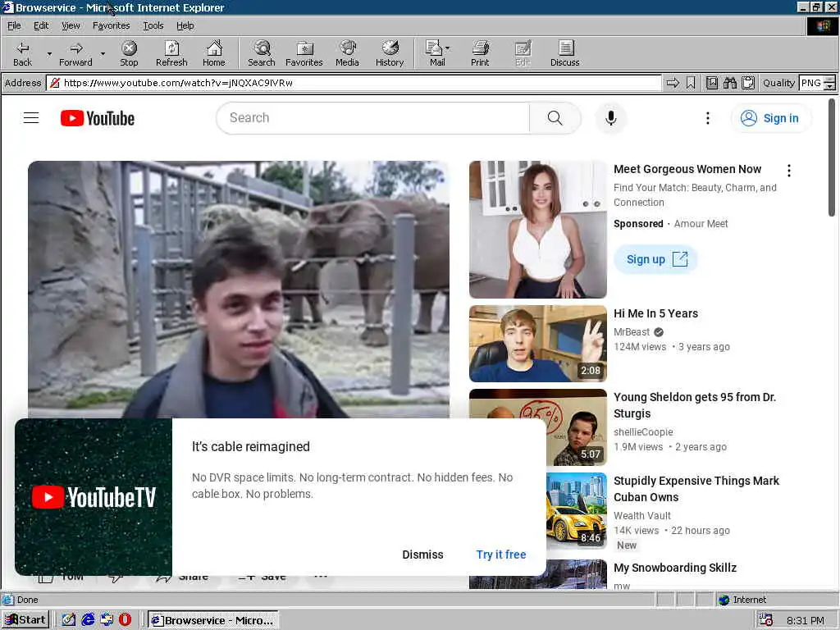
Task: Lower quality with the down spinner arrow
Action: pyautogui.click(x=830, y=87)
